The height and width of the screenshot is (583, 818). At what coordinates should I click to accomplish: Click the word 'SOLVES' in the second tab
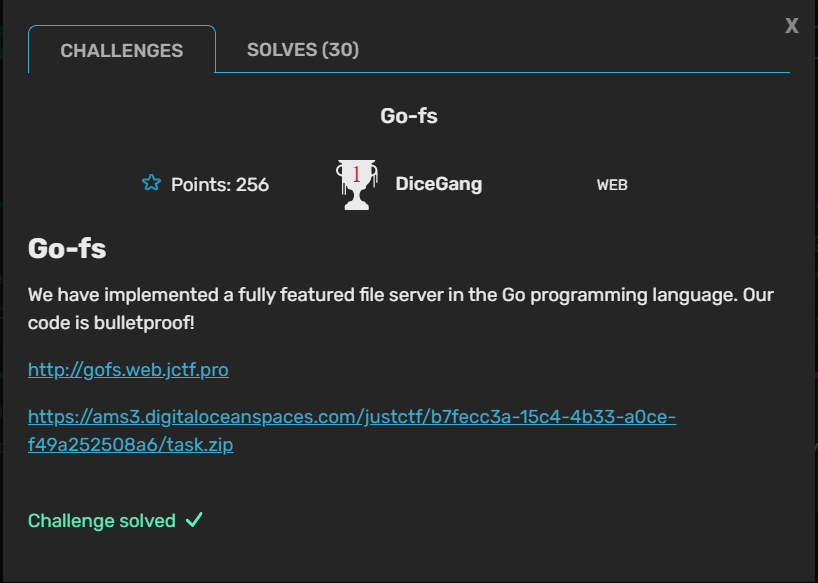[281, 50]
